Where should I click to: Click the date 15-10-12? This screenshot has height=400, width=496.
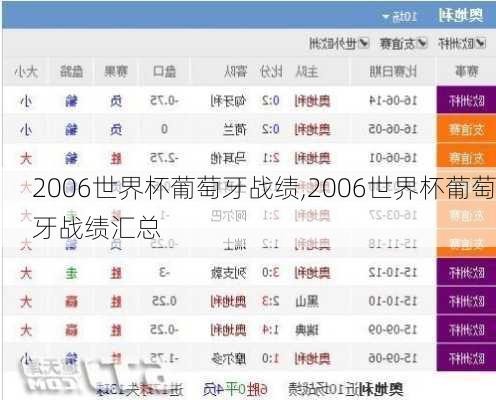click(x=393, y=273)
